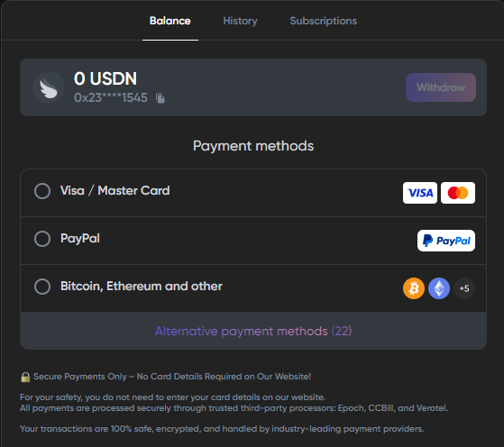Copy the wallet address with copy icon
The height and width of the screenshot is (447, 504).
click(x=160, y=98)
